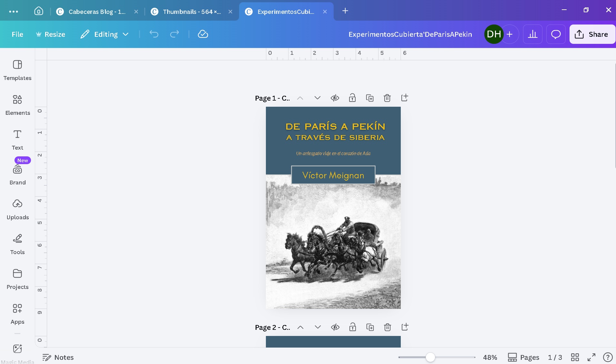This screenshot has height=364, width=616.
Task: Open the help question mark
Action: pos(608,357)
